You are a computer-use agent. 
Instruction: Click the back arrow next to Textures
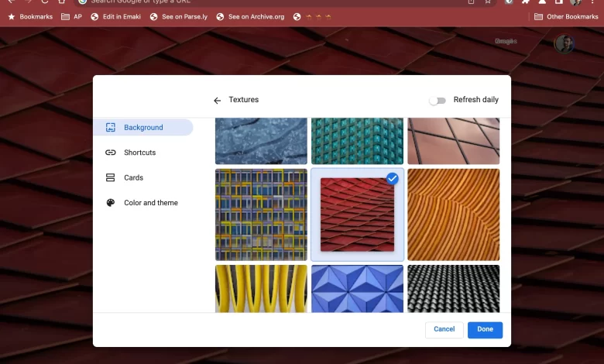point(218,101)
